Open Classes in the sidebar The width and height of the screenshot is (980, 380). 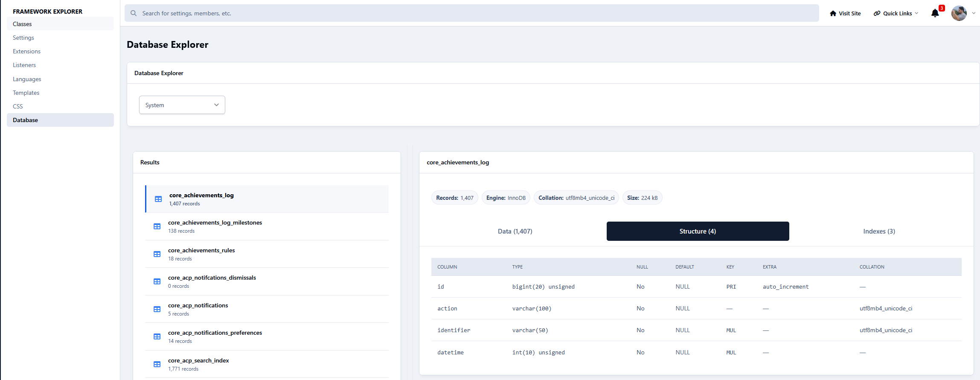click(60, 24)
